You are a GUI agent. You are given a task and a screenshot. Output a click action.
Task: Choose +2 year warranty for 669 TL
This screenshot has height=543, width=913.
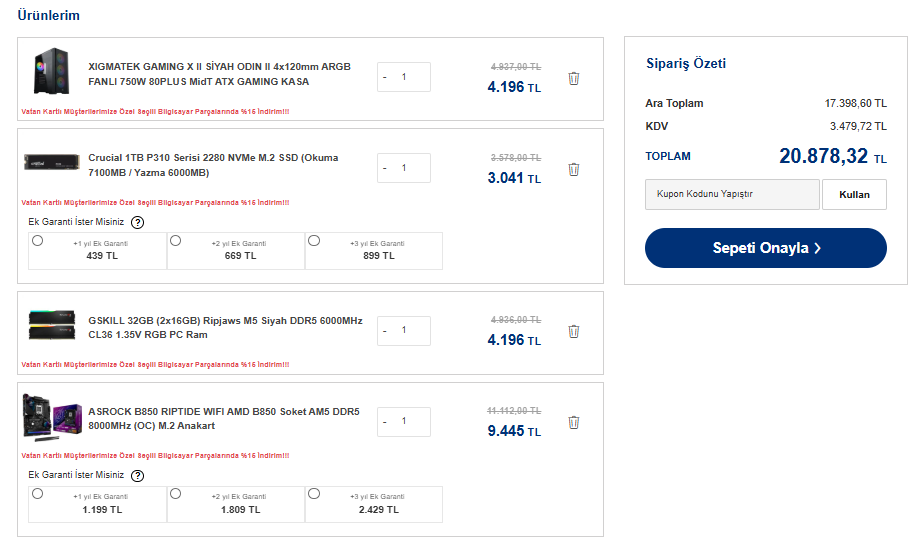[x=175, y=241]
